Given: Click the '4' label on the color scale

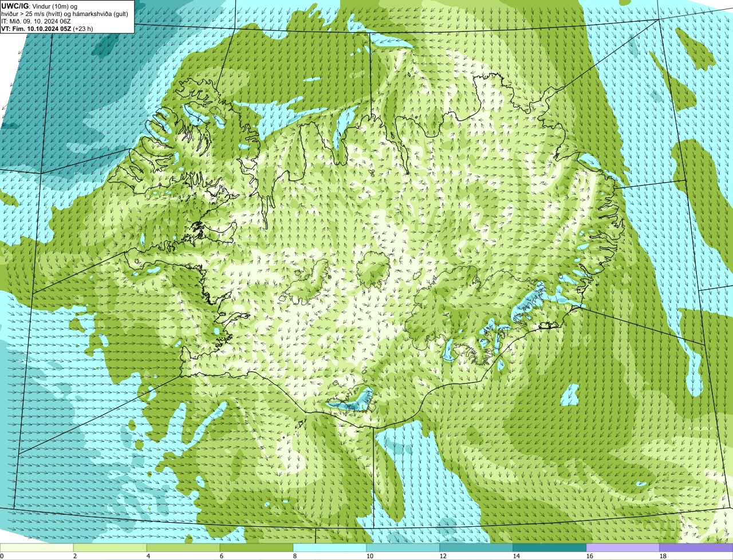Looking at the screenshot, I should point(148,556).
